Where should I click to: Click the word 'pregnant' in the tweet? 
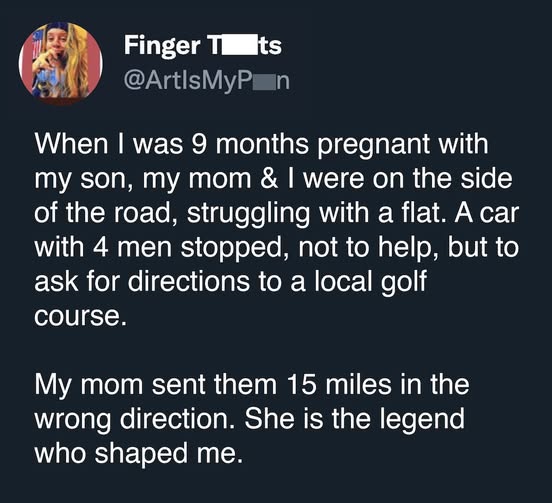point(374,145)
